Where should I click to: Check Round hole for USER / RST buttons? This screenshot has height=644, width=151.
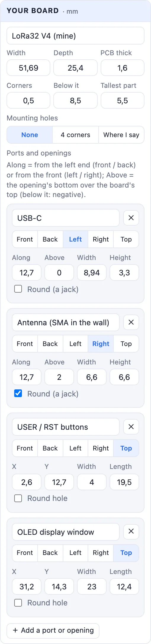[18, 498]
